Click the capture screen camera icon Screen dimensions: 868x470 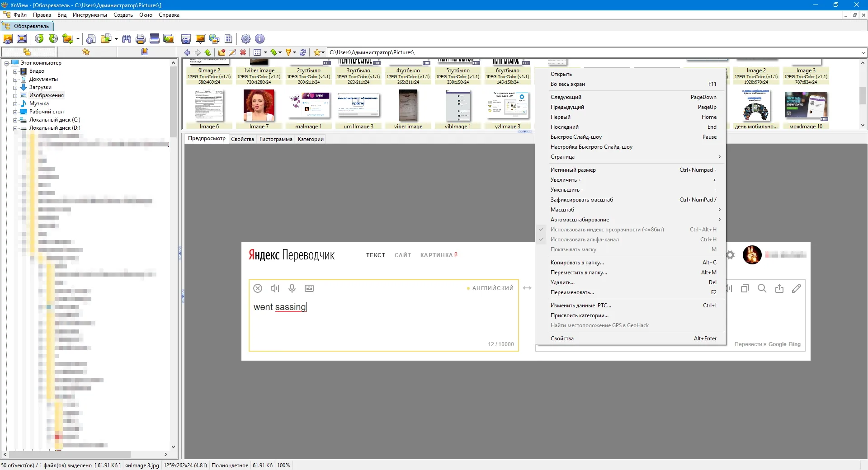point(186,39)
